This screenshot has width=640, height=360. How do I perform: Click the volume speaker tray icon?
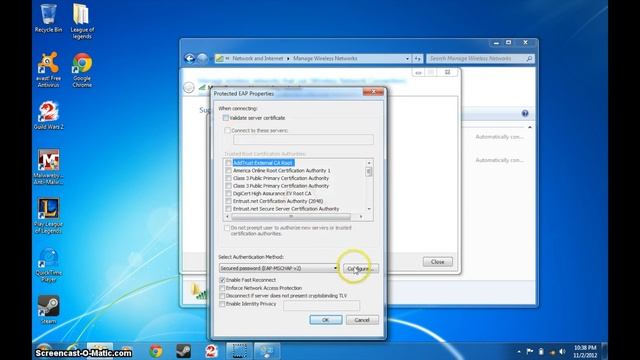point(562,351)
